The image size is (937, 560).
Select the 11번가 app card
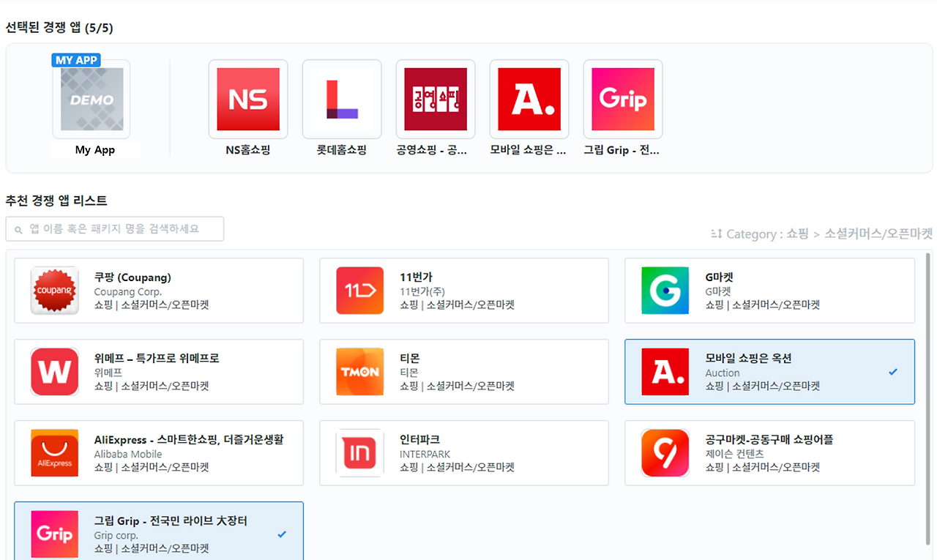tap(464, 291)
